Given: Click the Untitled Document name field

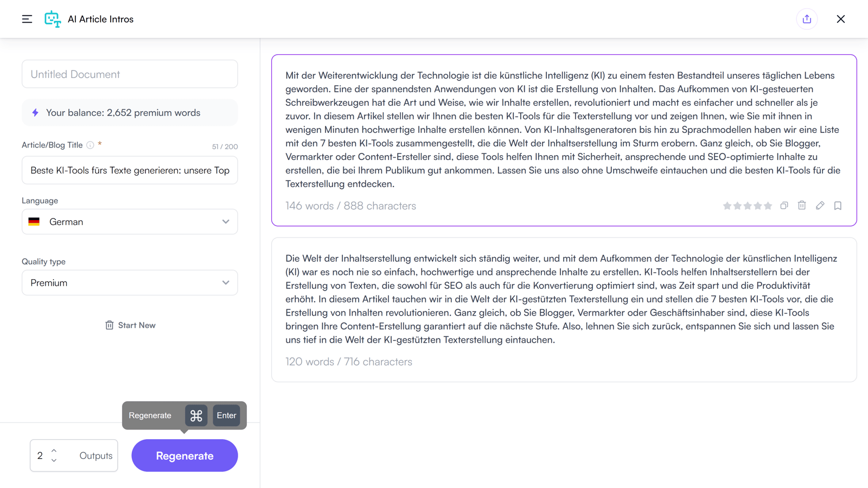Looking at the screenshot, I should pos(130,74).
